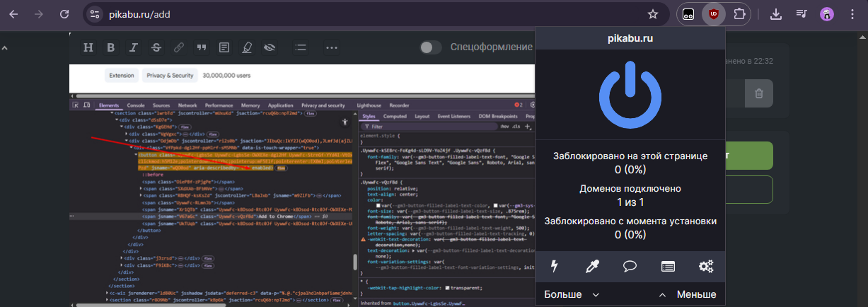The height and width of the screenshot is (307, 868).
Task: Go forward in browser history
Action: click(x=39, y=14)
